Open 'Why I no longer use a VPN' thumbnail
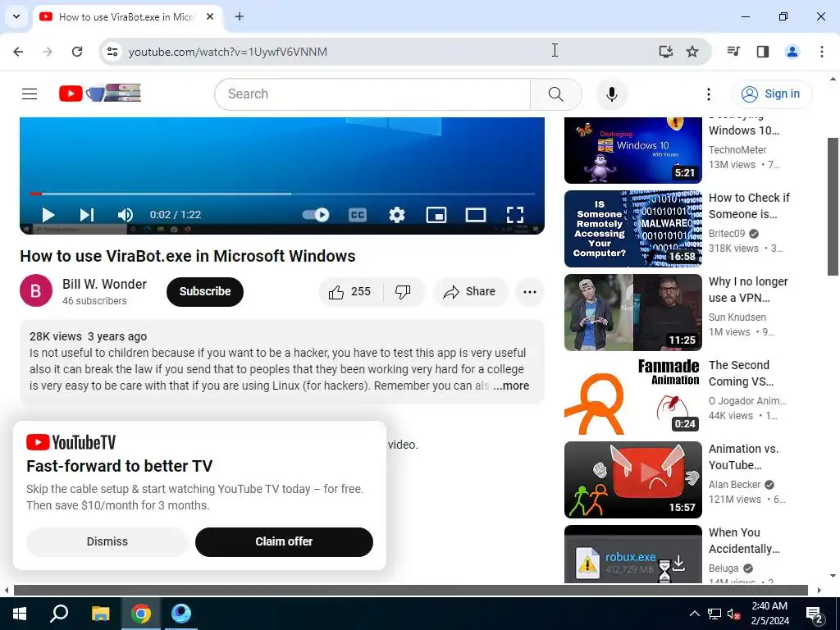The image size is (840, 630). 632,313
